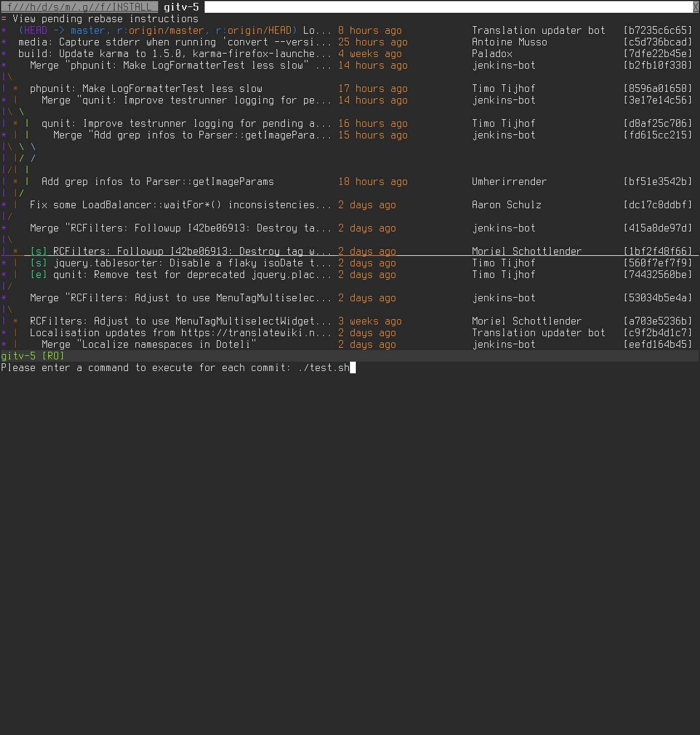Click commit hash [bf51e3542b]
700x735 pixels.
pos(658,181)
